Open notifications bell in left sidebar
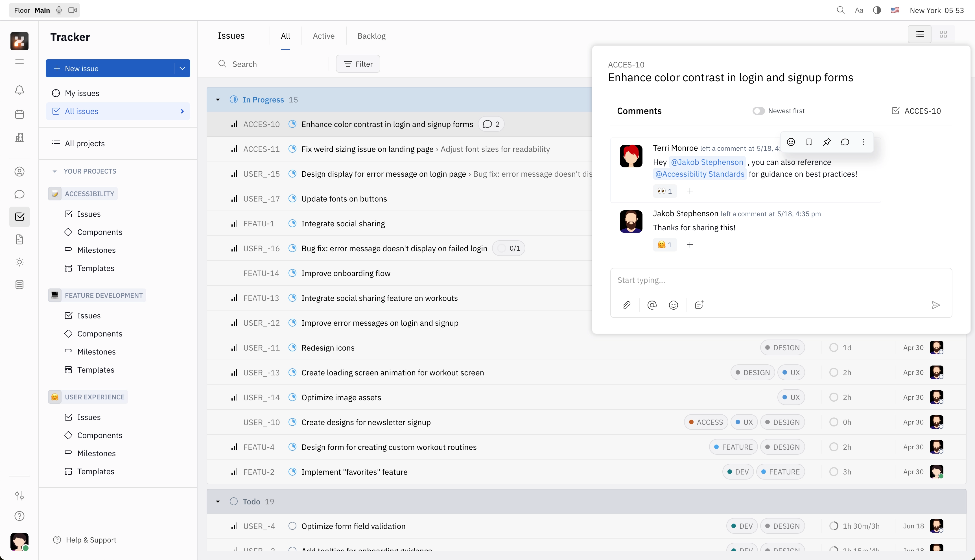This screenshot has width=975, height=560. (x=19, y=90)
